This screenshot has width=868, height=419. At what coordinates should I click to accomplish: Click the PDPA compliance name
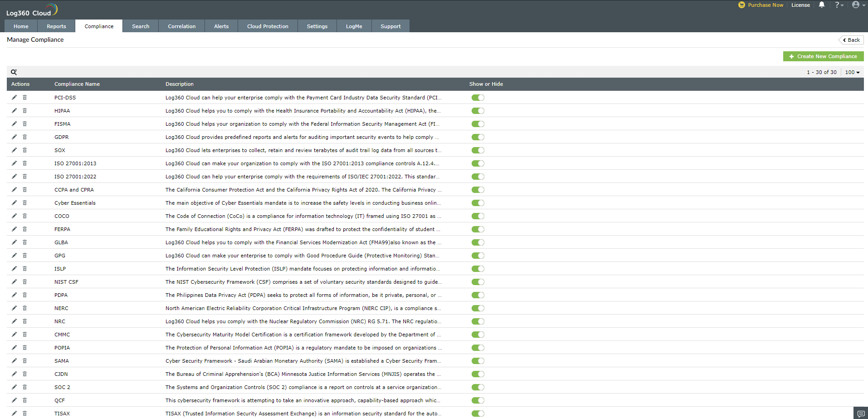point(61,295)
